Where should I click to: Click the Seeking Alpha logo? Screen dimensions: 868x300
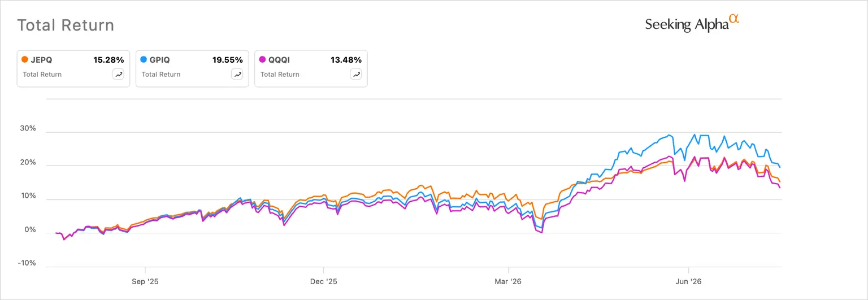click(692, 23)
